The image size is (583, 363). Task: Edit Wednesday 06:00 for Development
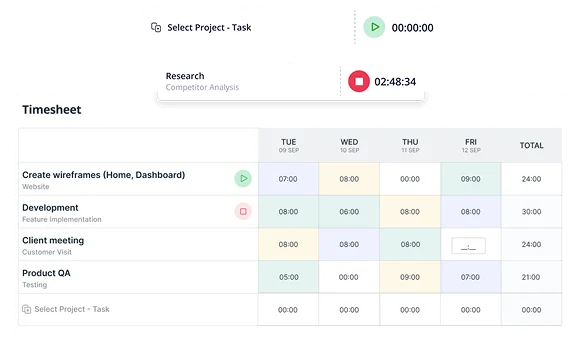(349, 212)
